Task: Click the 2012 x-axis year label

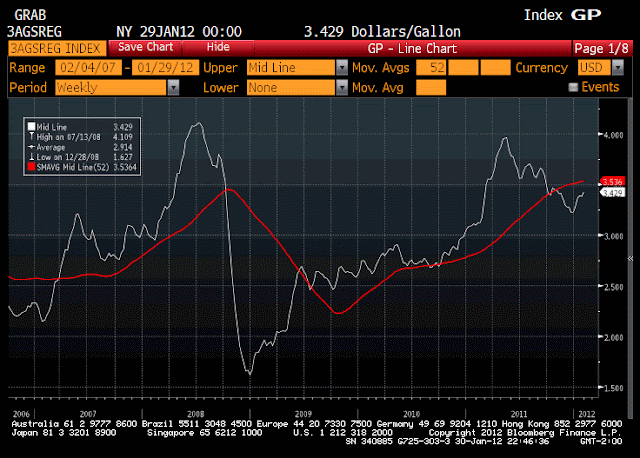Action: tap(587, 414)
